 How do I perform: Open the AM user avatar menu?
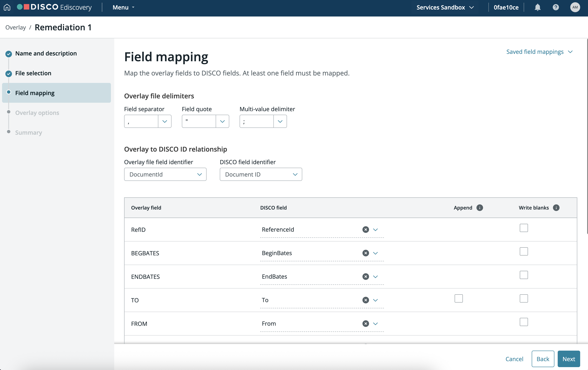pos(575,7)
